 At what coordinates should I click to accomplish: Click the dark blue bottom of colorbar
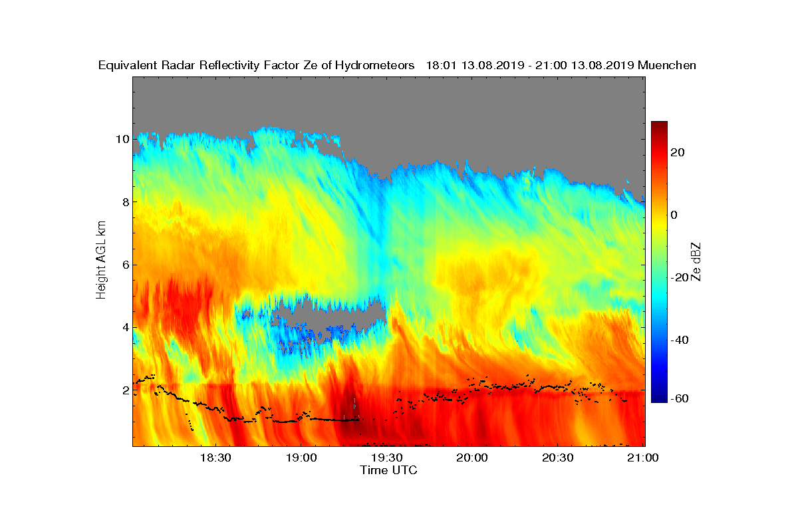pos(659,398)
